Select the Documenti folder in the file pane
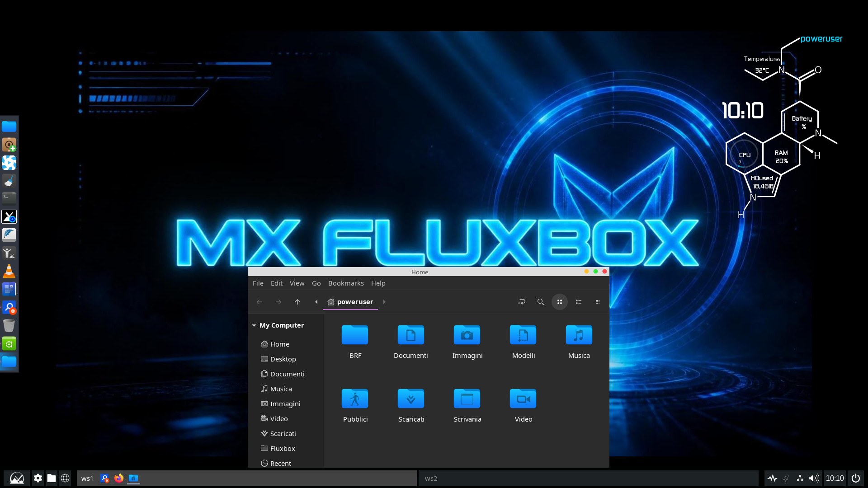 point(411,342)
